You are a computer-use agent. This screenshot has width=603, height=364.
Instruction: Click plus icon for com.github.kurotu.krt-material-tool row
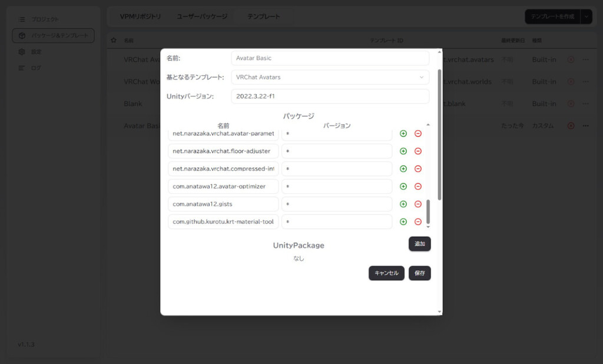click(403, 221)
